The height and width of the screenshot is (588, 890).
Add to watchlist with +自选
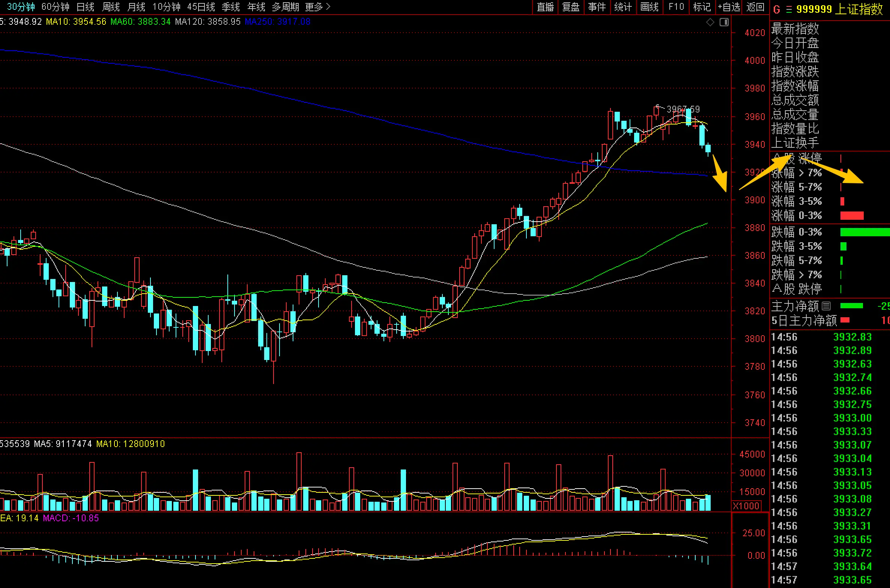729,7
